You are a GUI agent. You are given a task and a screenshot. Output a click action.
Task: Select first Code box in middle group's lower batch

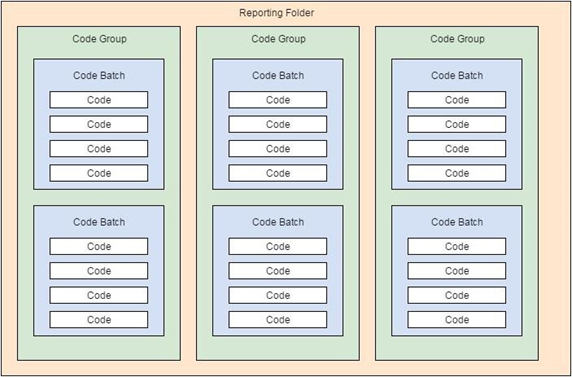278,246
